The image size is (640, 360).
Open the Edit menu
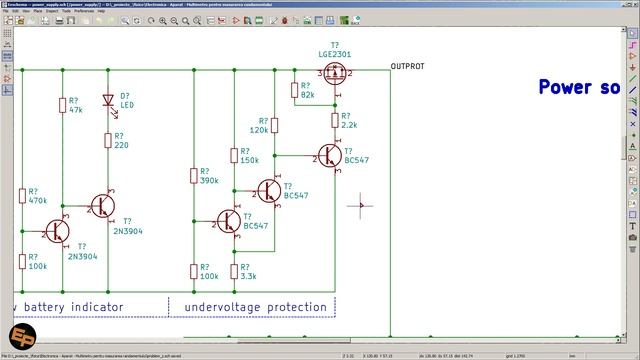[x=16, y=11]
